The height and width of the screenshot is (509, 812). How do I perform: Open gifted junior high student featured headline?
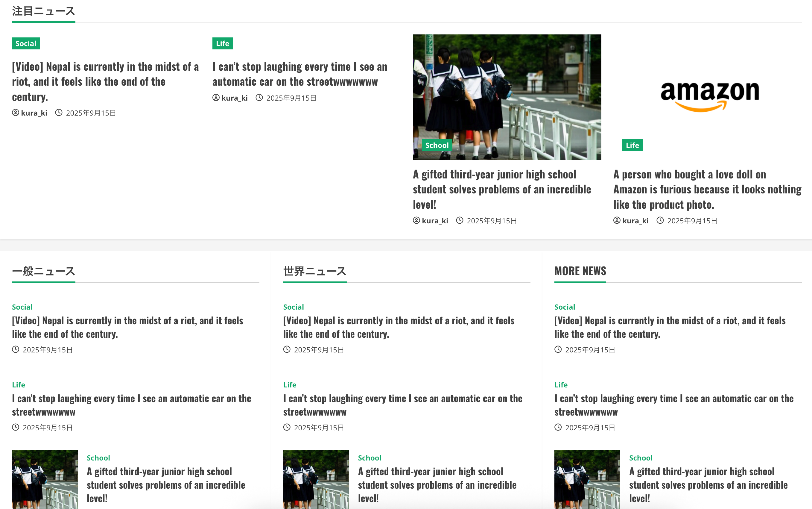point(501,189)
